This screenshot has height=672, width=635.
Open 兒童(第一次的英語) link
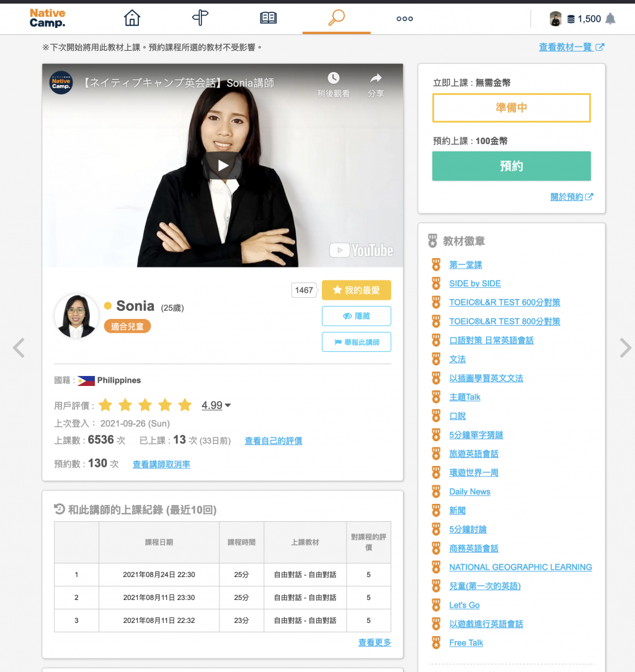pyautogui.click(x=485, y=586)
